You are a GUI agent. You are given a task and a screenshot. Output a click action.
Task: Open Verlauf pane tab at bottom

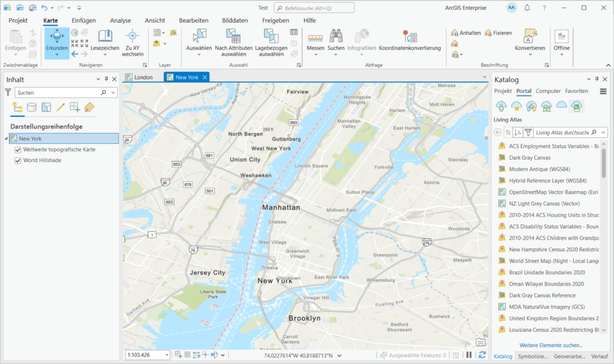(599, 356)
